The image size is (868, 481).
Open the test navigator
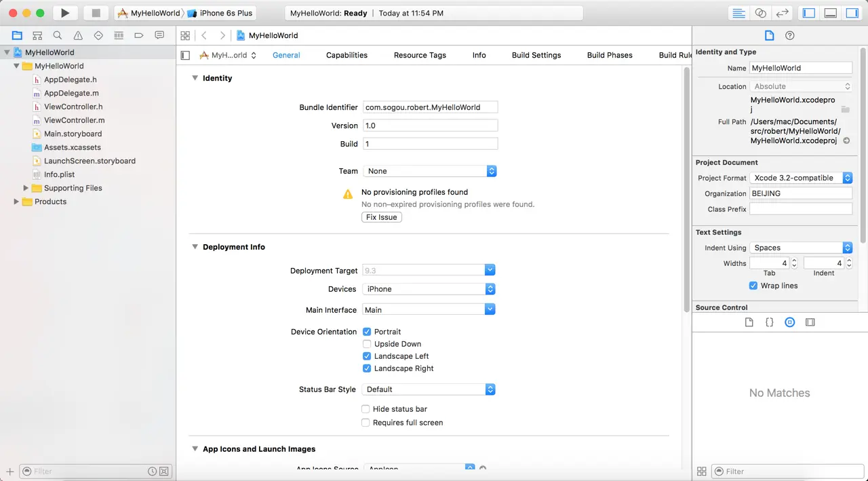click(98, 35)
